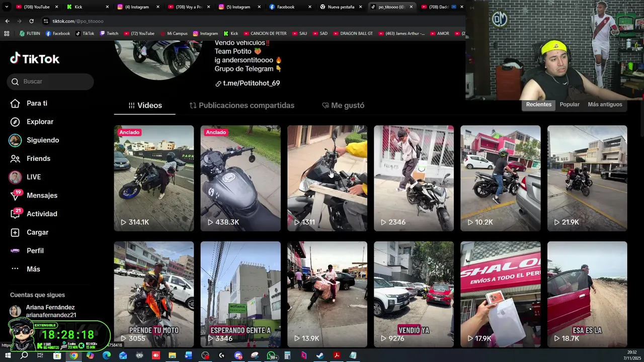Reload the TikTok page

coord(31,21)
